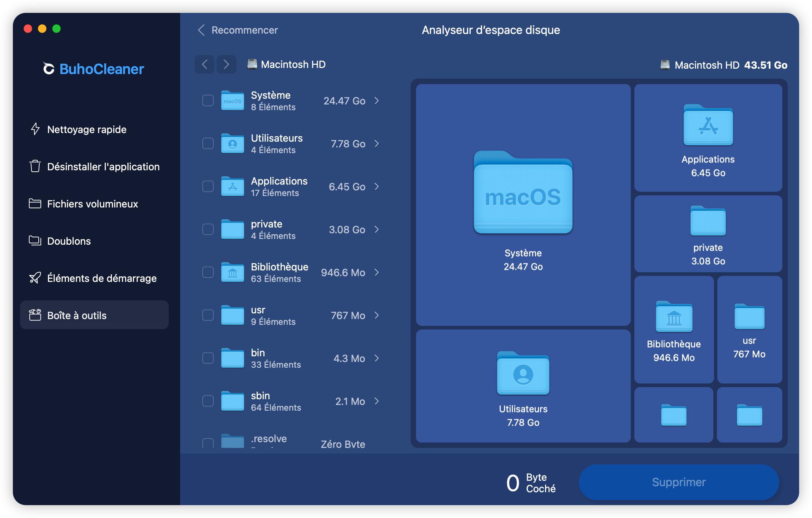Select Boîte à outils in sidebar

click(x=94, y=315)
